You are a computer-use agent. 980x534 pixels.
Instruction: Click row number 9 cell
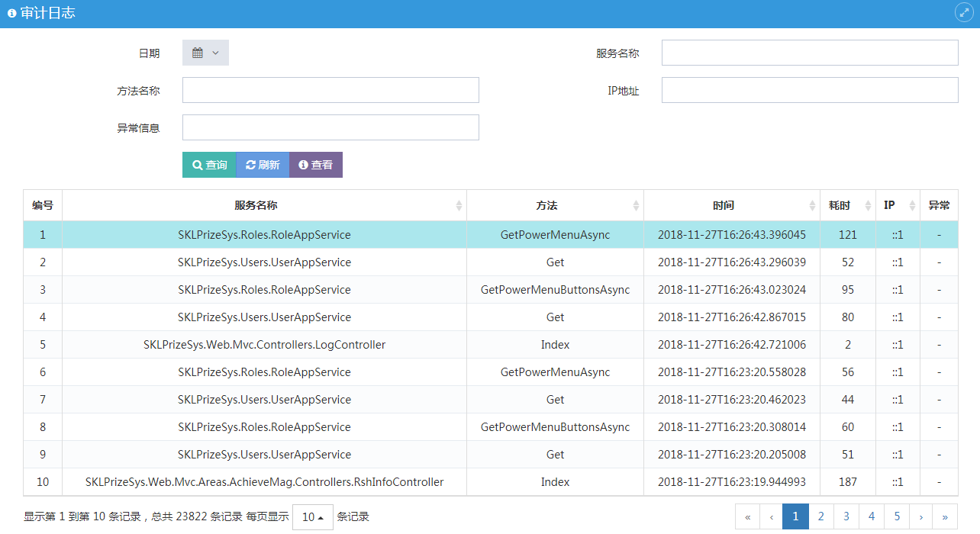click(43, 455)
